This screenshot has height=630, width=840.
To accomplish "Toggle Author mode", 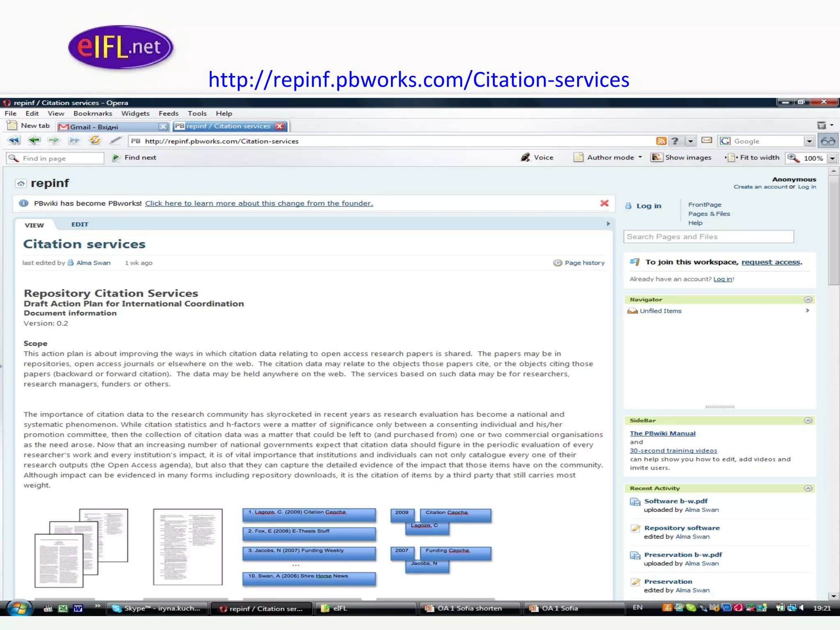I will 604,157.
